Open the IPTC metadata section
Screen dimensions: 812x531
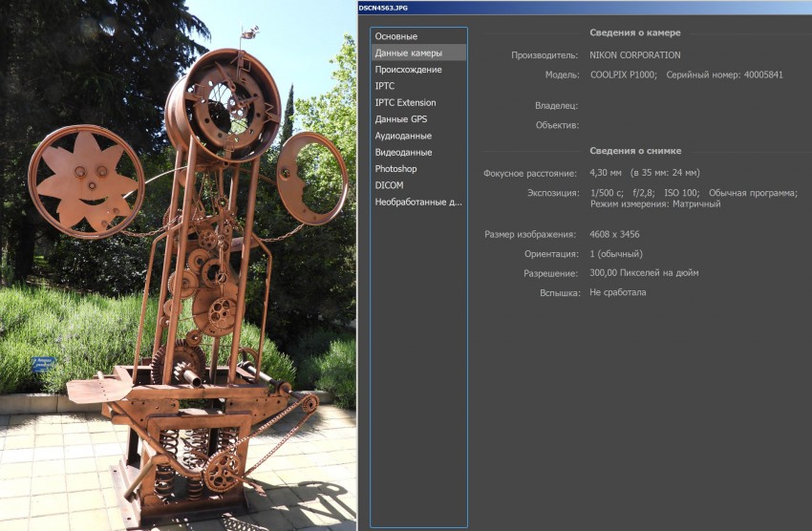(385, 86)
